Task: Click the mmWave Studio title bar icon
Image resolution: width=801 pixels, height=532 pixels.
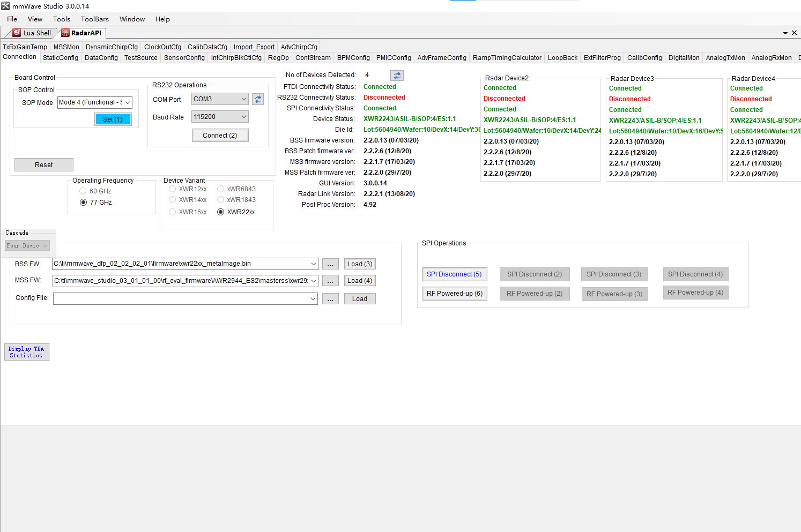Action: (5, 6)
